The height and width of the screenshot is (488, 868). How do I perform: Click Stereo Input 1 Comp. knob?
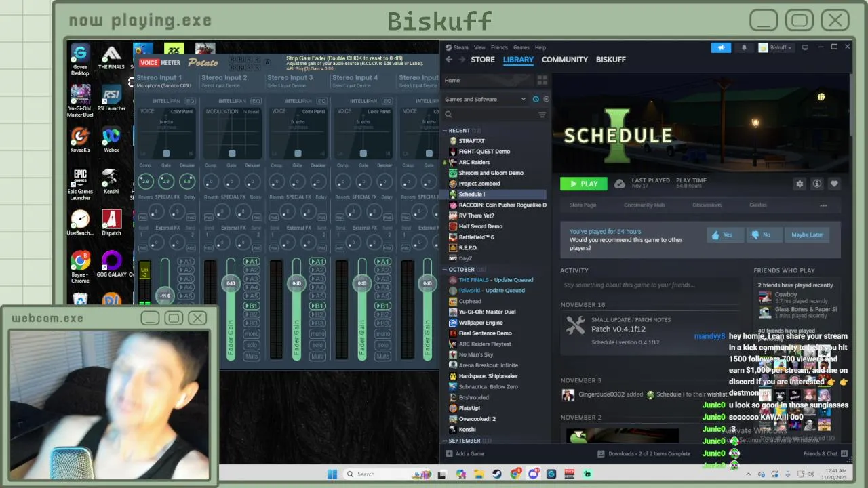pyautogui.click(x=145, y=181)
